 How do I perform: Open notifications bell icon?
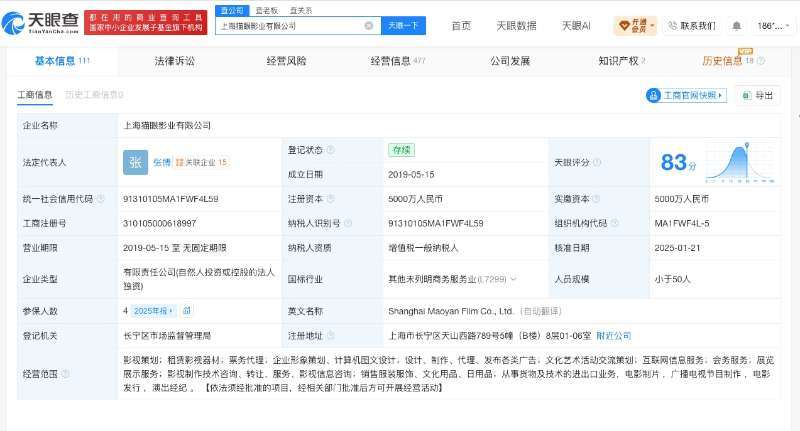pyautogui.click(x=736, y=26)
